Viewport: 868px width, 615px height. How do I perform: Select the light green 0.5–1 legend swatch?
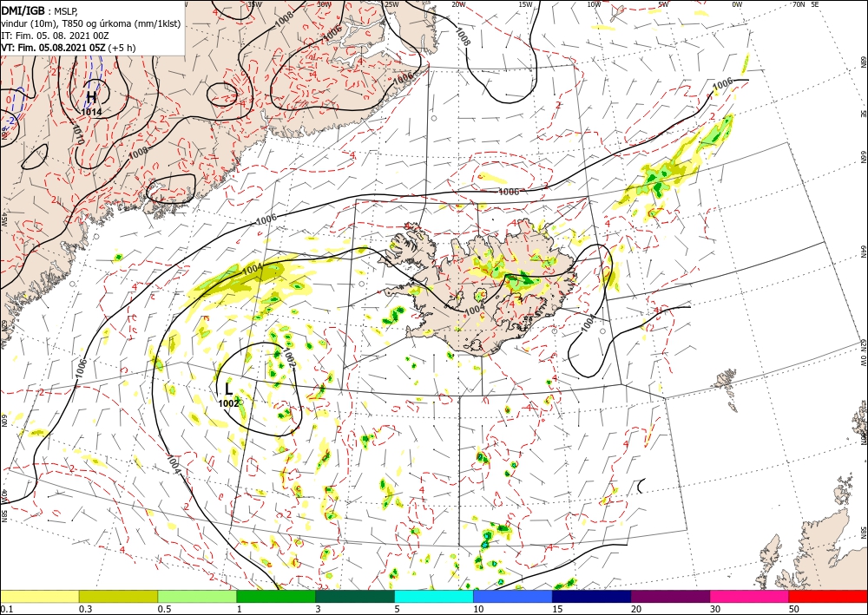pyautogui.click(x=197, y=596)
